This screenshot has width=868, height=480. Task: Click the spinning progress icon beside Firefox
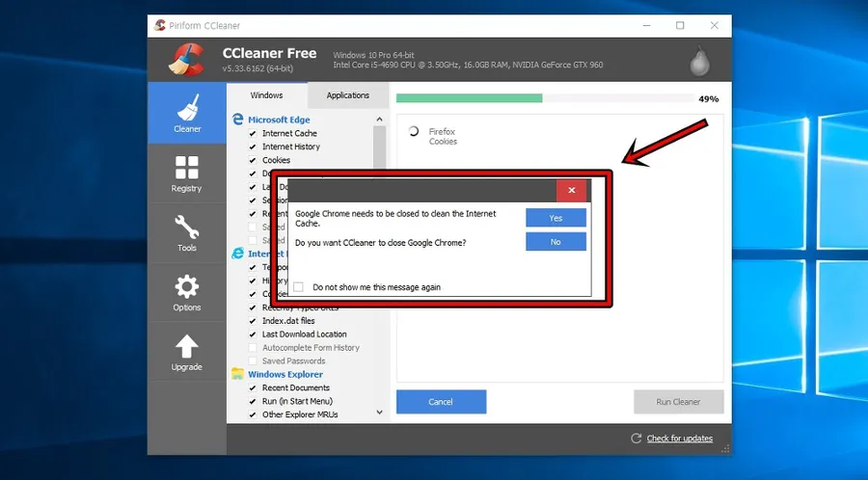413,132
